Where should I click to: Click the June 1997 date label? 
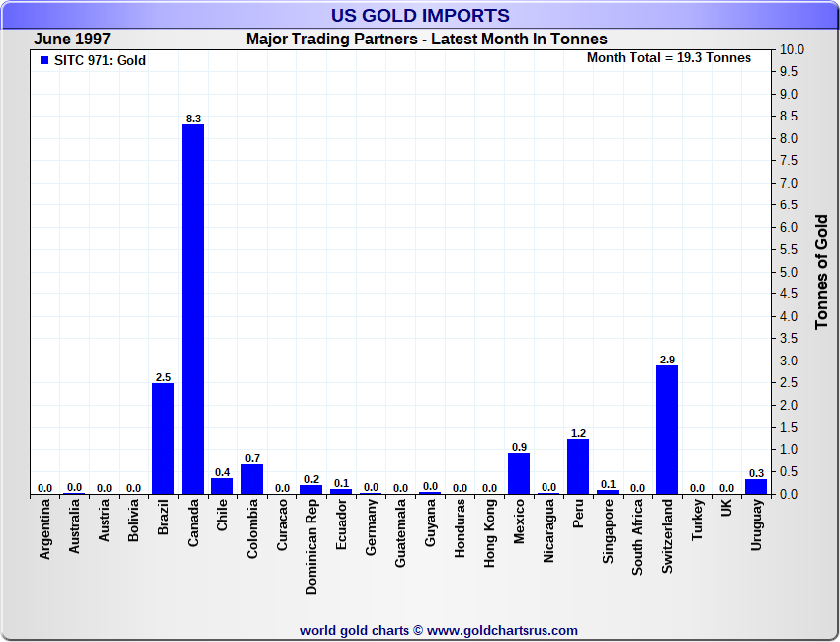coord(72,40)
